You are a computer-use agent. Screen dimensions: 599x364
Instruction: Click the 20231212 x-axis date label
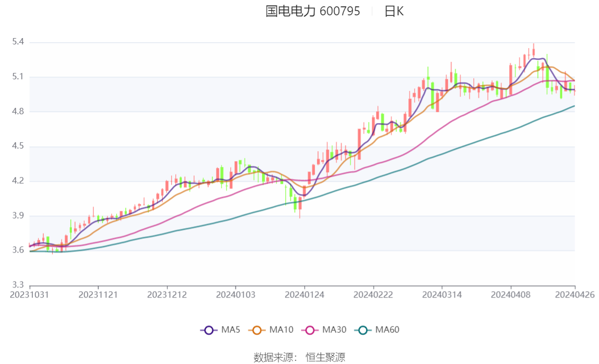[167, 295]
